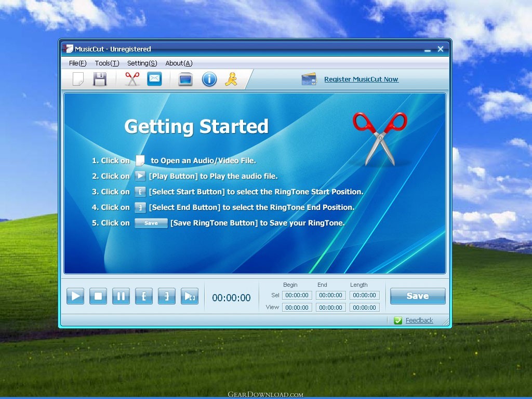This screenshot has height=399, width=532.
Task: Pause playback with the Pause button
Action: pos(121,296)
